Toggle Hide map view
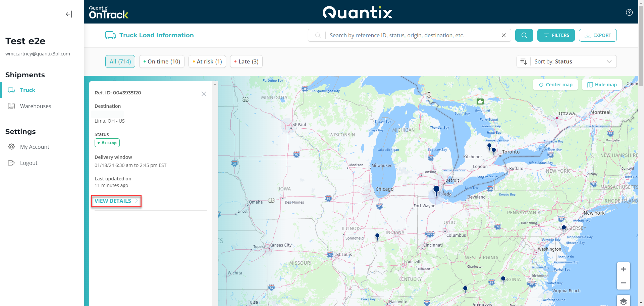644x306 pixels. (x=602, y=85)
